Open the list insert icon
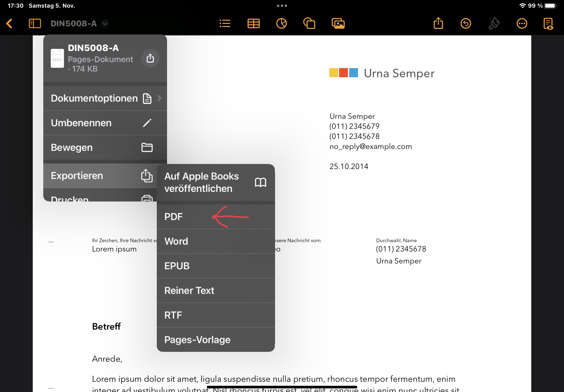Screen dimensions: 564x392 click(x=225, y=24)
